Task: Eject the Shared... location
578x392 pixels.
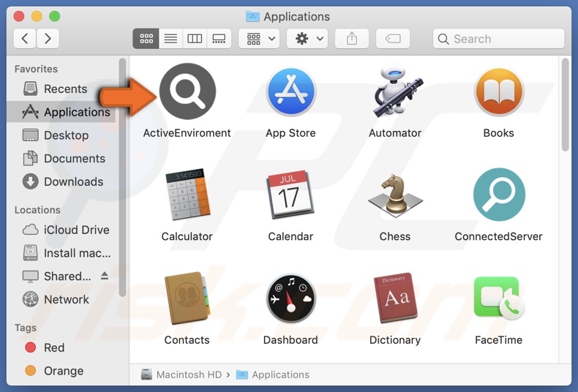Action: 105,276
